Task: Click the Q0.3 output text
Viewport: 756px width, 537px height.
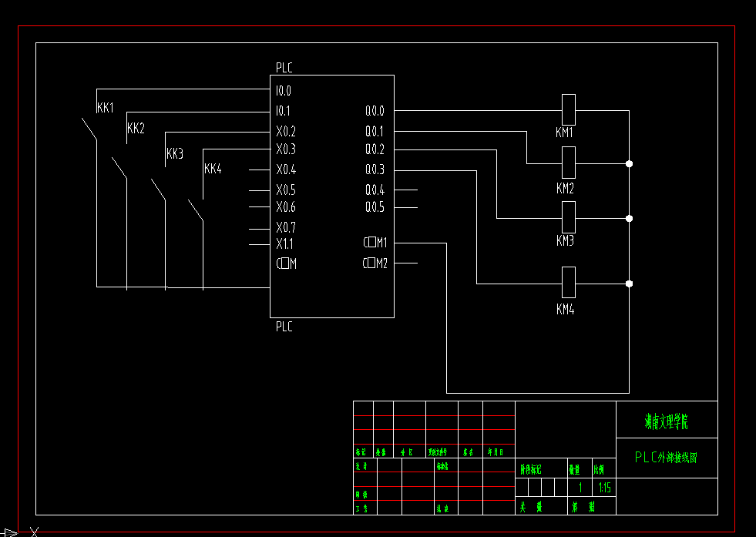Action: tap(375, 169)
